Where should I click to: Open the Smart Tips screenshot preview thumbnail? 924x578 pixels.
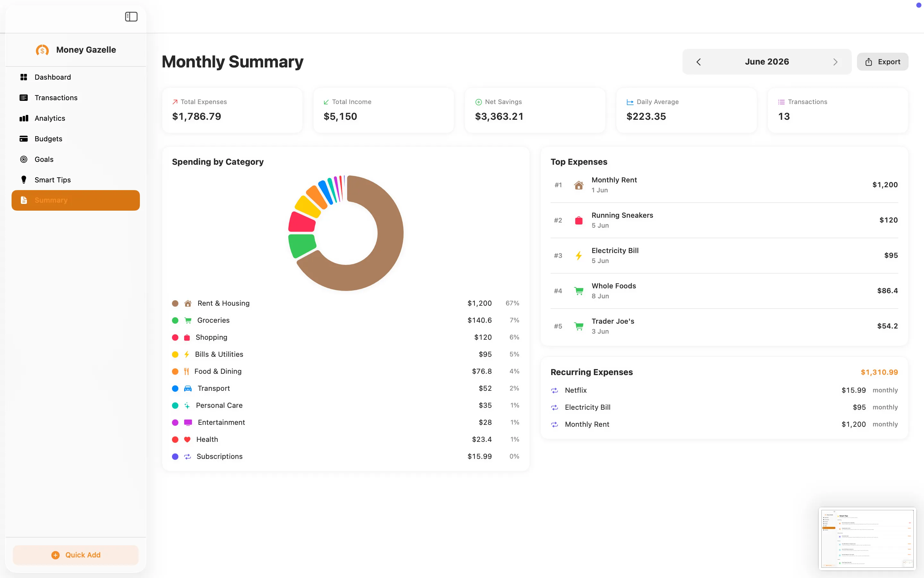[x=868, y=539]
